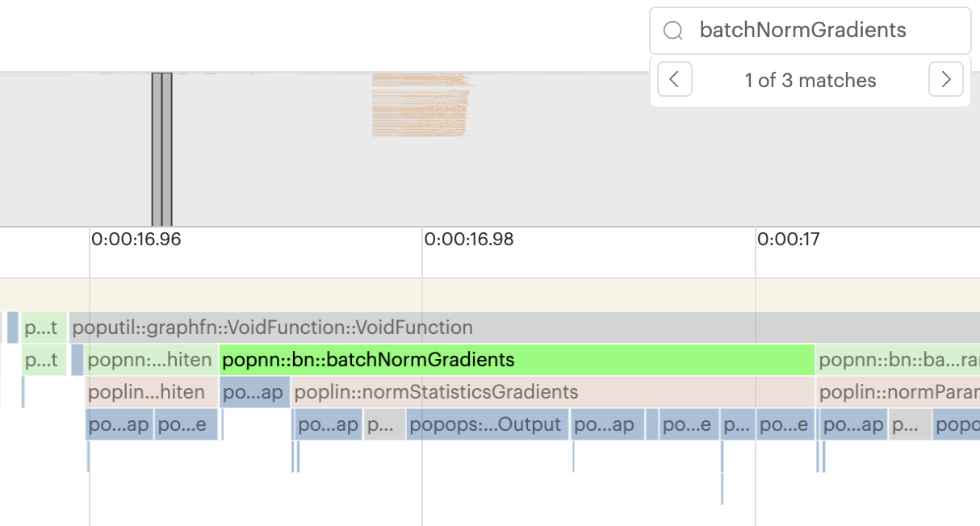Viewport: 980px width, 526px height.
Task: Select the gray viewport window in the overview
Action: coord(161,149)
